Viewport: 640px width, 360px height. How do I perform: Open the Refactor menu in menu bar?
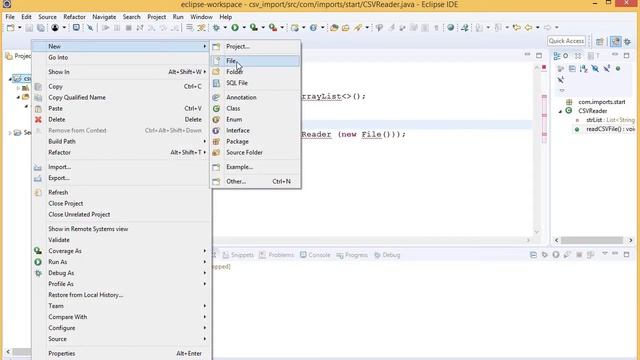[x=74, y=17]
